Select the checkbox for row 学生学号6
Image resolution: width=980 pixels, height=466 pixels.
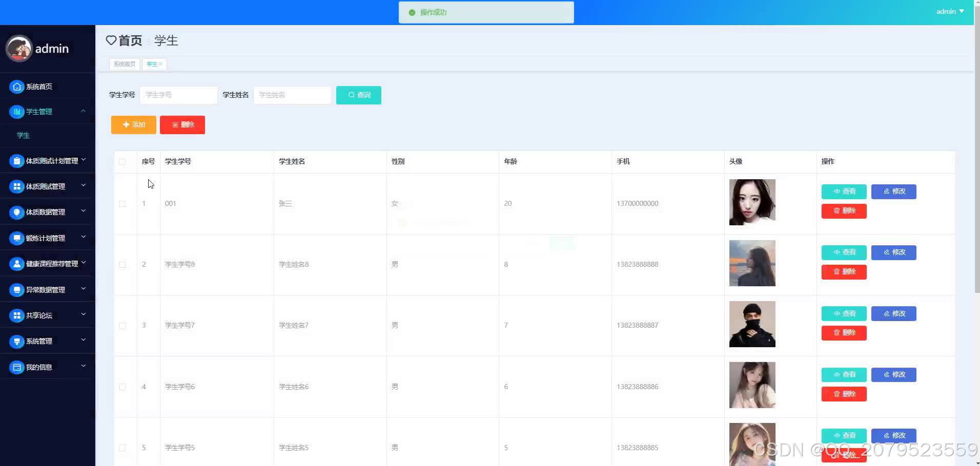(122, 387)
